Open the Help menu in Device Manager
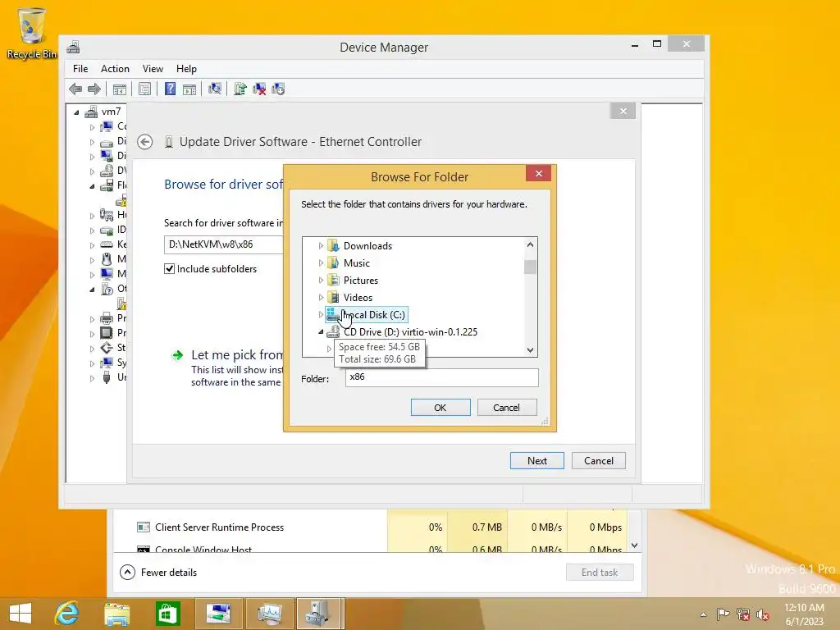Viewport: 840px width, 630px height. pyautogui.click(x=186, y=69)
